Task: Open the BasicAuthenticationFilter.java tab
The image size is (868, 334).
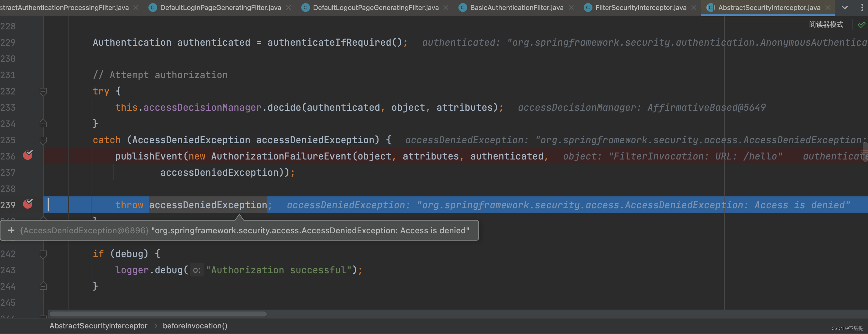Action: point(517,8)
